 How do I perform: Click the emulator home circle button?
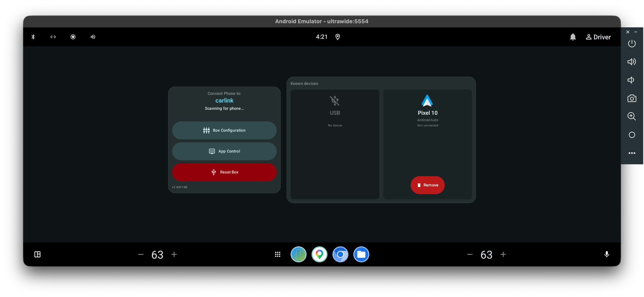coord(632,135)
